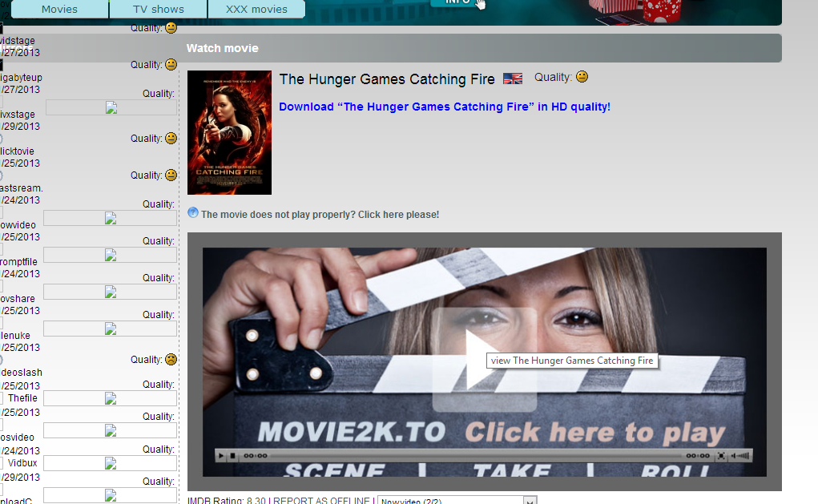Image resolution: width=818 pixels, height=504 pixels.
Task: Click the 'IMDB Rating: 8.30' text
Action: [227, 500]
